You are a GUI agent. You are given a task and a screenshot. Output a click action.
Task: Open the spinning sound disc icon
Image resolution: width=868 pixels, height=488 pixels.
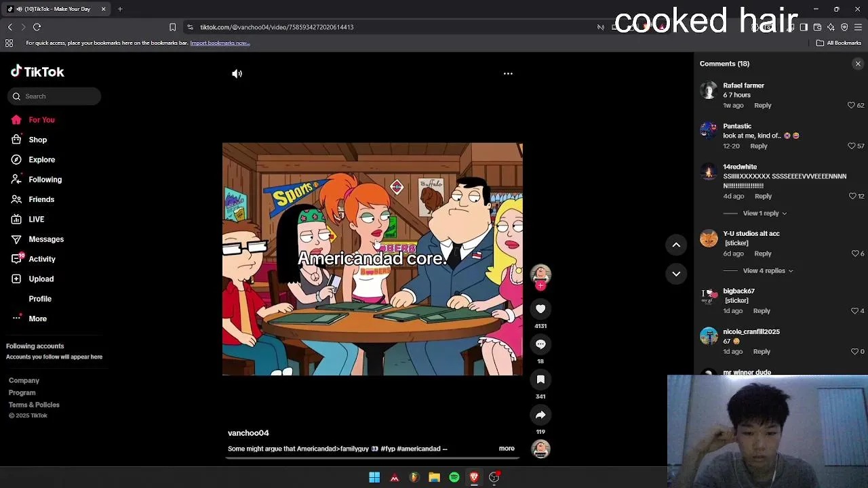click(x=540, y=449)
